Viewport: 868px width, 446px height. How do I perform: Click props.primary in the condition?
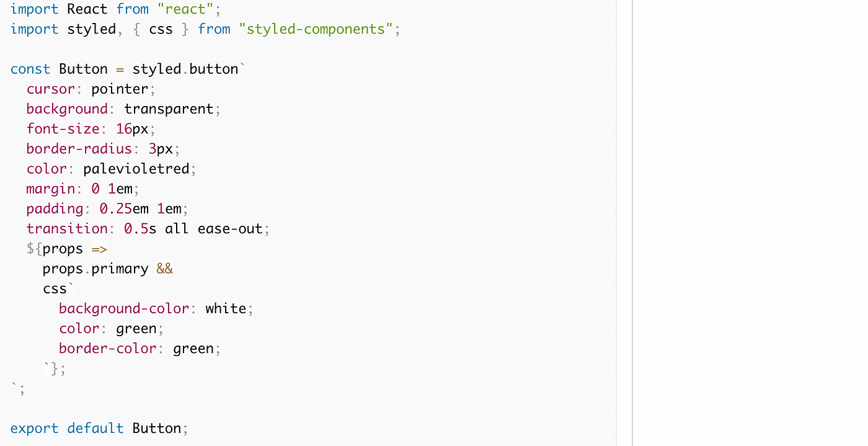point(95,269)
